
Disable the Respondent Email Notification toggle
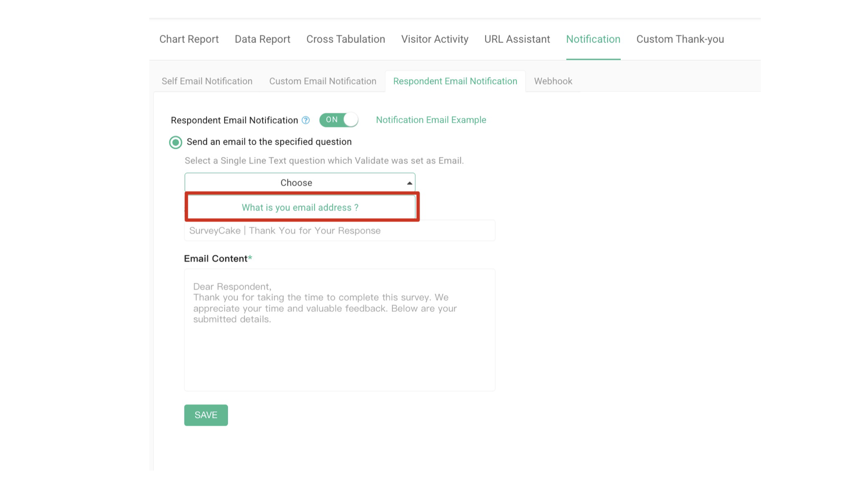338,120
